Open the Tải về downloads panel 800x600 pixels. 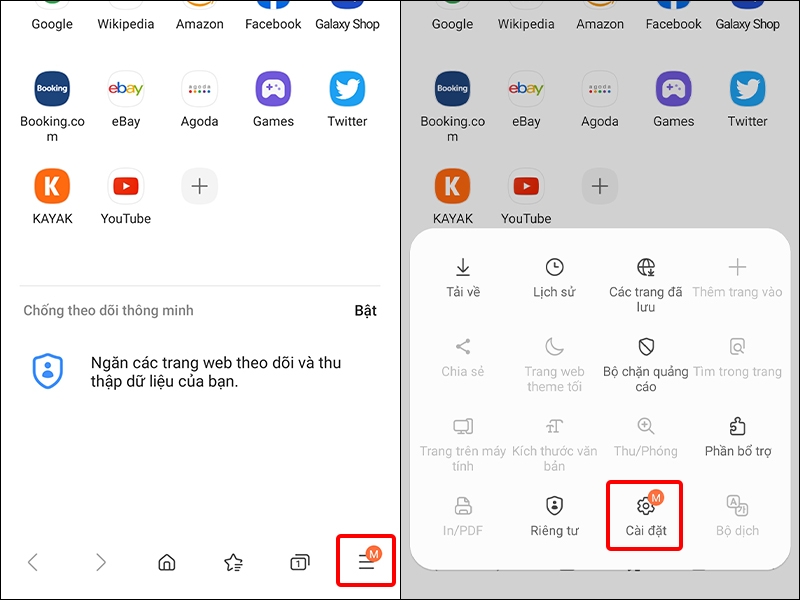pyautogui.click(x=463, y=277)
